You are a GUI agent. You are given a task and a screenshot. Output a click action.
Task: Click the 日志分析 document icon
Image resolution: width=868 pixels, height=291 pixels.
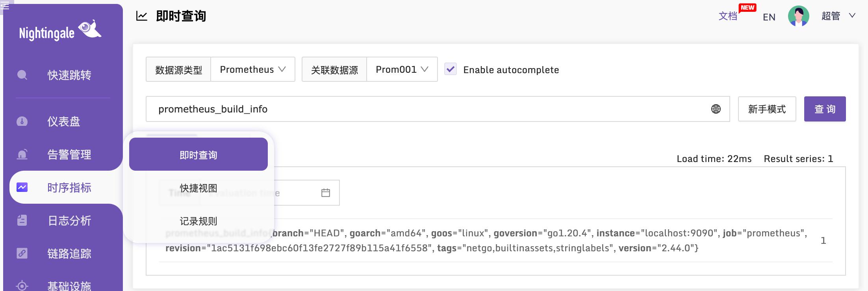coord(22,221)
